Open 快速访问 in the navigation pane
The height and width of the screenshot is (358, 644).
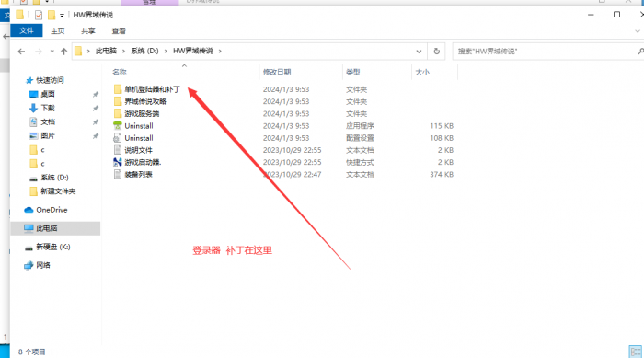(x=50, y=80)
